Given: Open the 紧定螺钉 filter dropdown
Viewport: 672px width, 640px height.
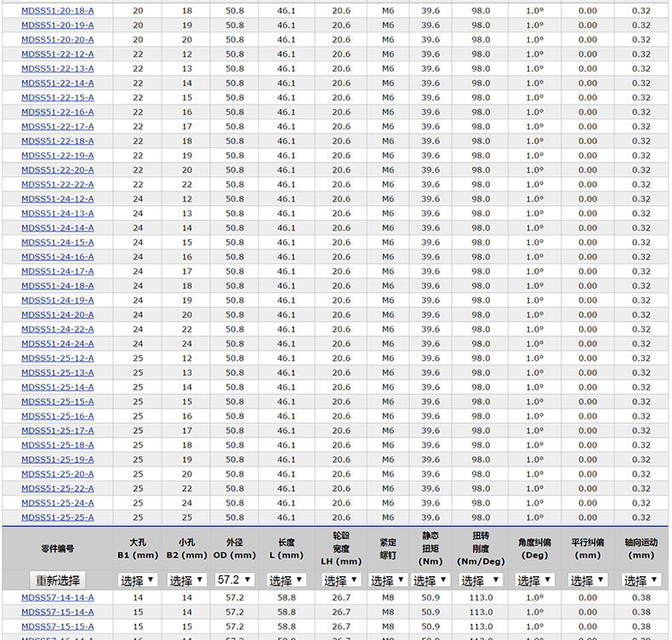Looking at the screenshot, I should (x=388, y=580).
